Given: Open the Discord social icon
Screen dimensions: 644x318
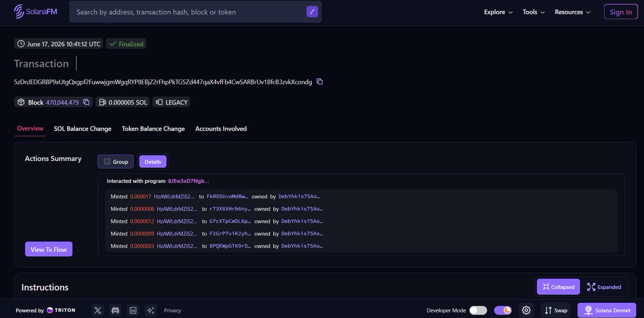Looking at the screenshot, I should (x=115, y=310).
